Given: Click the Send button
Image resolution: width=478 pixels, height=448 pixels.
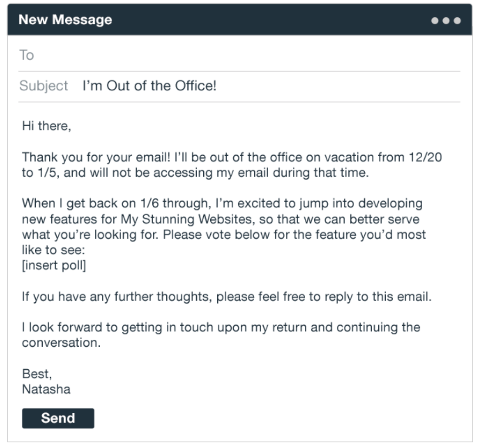Looking at the screenshot, I should point(58,418).
